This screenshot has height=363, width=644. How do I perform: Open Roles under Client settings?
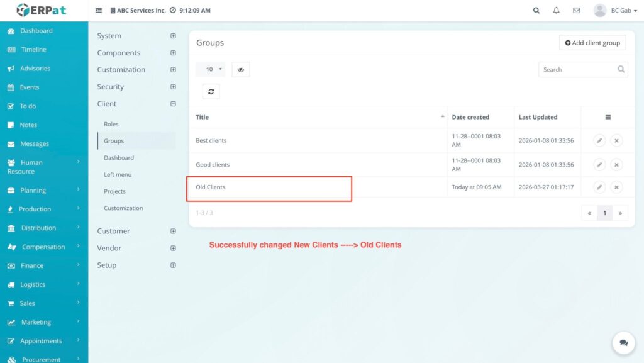(111, 124)
